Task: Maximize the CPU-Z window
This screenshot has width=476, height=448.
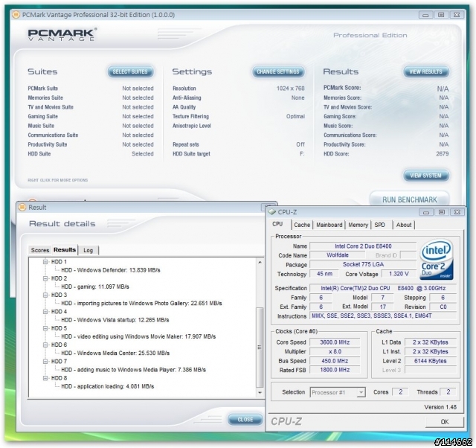Action: pyautogui.click(x=442, y=212)
